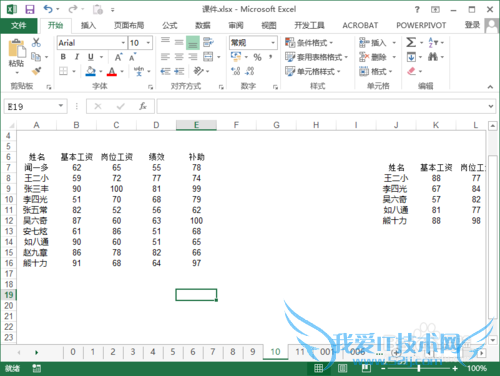Open Find and Select binoculars
This screenshot has width=500, height=376.
coord(433,57)
